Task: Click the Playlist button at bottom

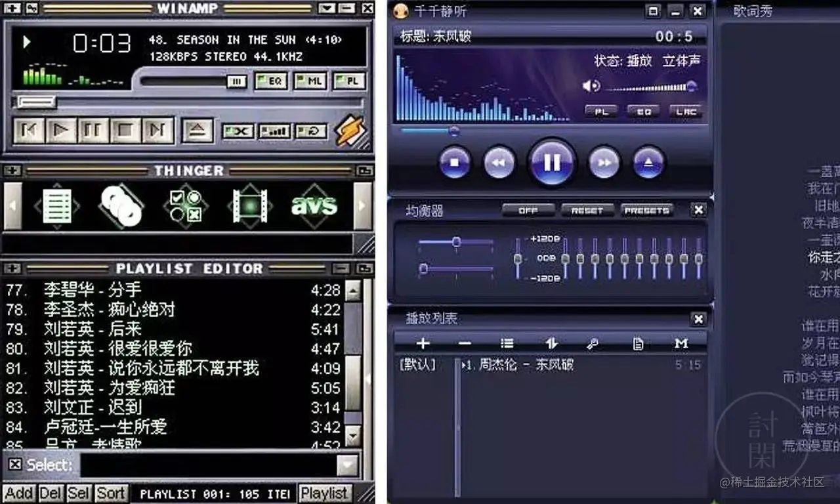Action: [324, 493]
